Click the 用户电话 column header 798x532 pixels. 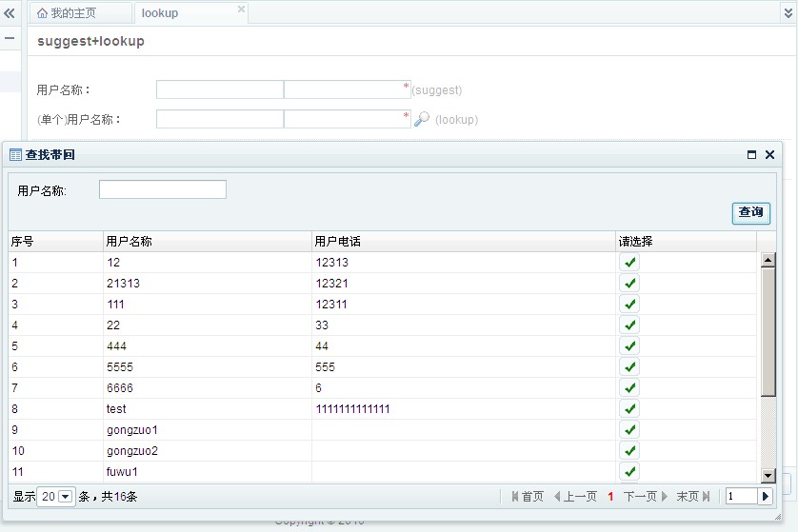(464, 241)
